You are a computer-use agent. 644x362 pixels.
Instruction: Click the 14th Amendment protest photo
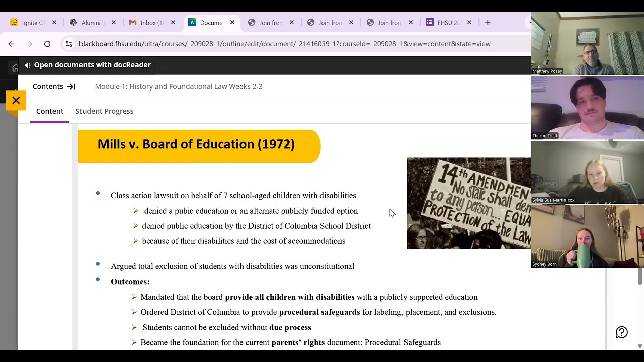469,204
